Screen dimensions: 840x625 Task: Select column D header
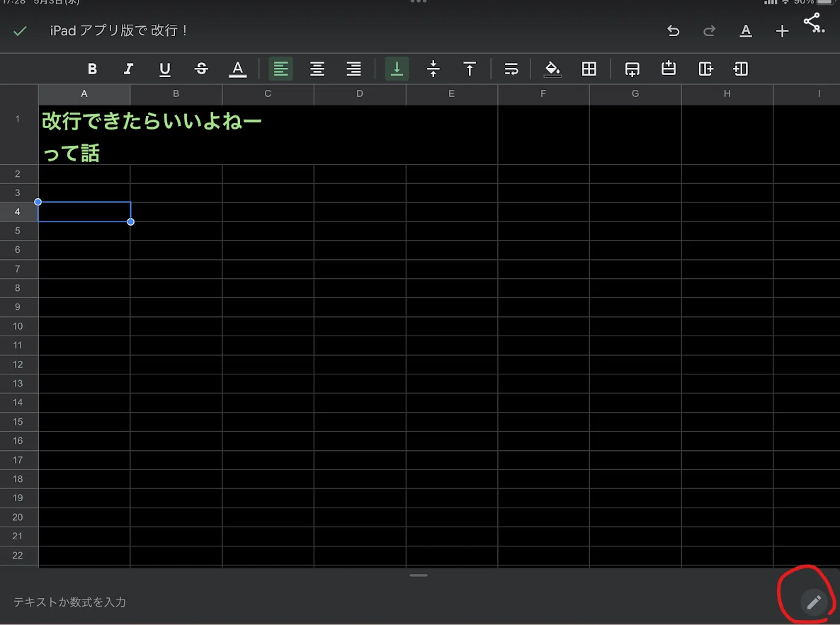tap(360, 93)
